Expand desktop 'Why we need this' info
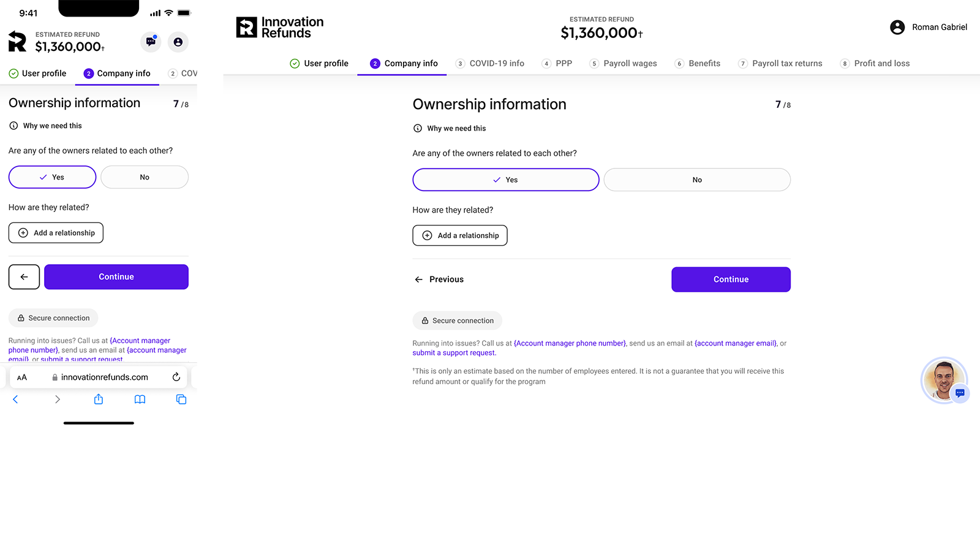The width and height of the screenshot is (980, 538). pyautogui.click(x=450, y=128)
